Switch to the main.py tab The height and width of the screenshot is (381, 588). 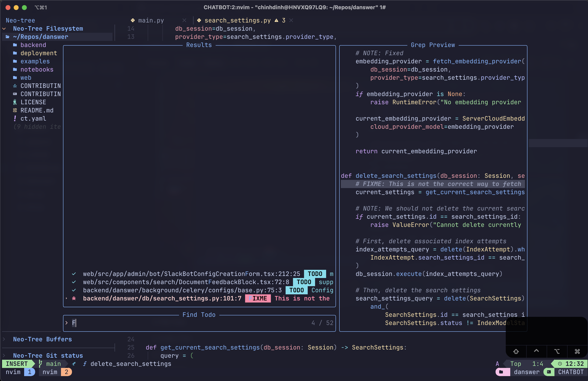pyautogui.click(x=151, y=20)
